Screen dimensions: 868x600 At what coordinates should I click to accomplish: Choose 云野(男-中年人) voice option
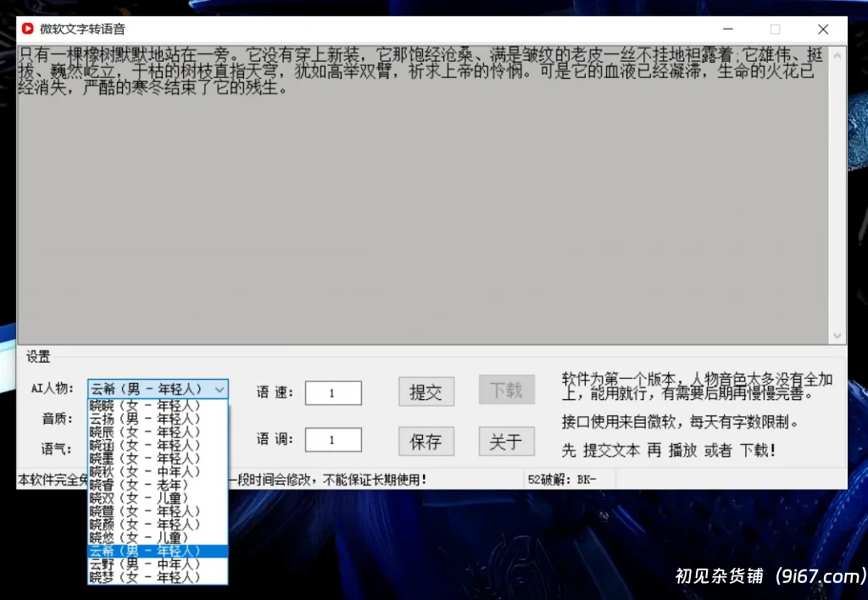158,564
